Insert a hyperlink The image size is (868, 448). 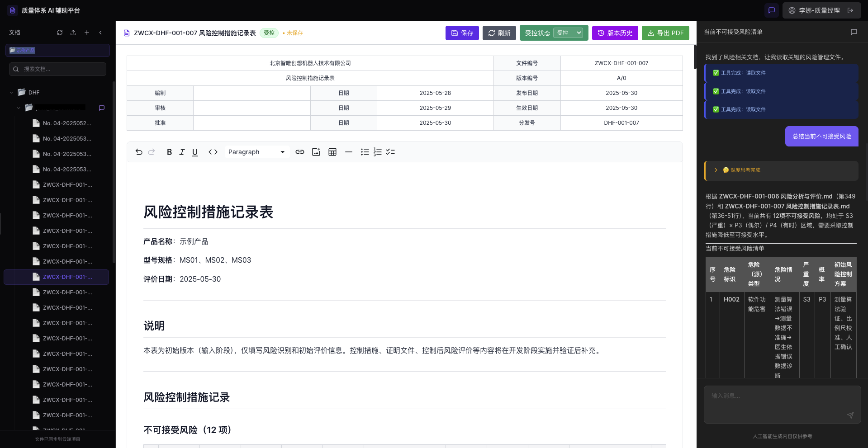tap(300, 152)
